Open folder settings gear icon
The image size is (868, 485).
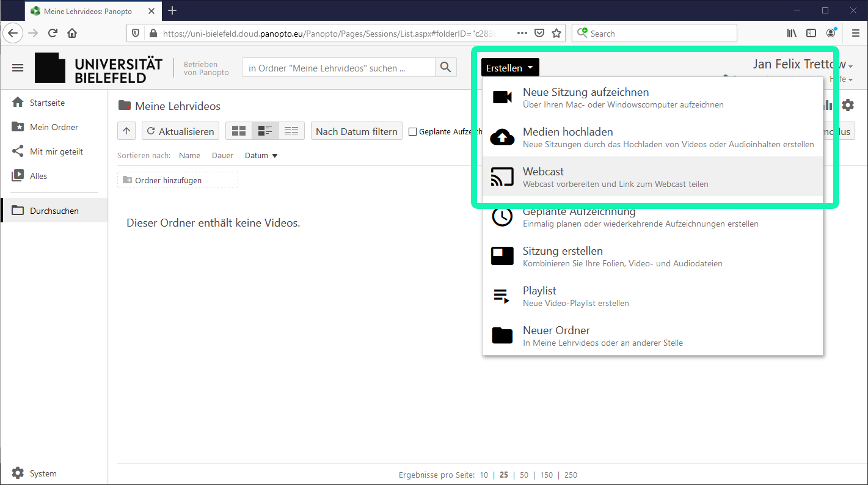(848, 105)
